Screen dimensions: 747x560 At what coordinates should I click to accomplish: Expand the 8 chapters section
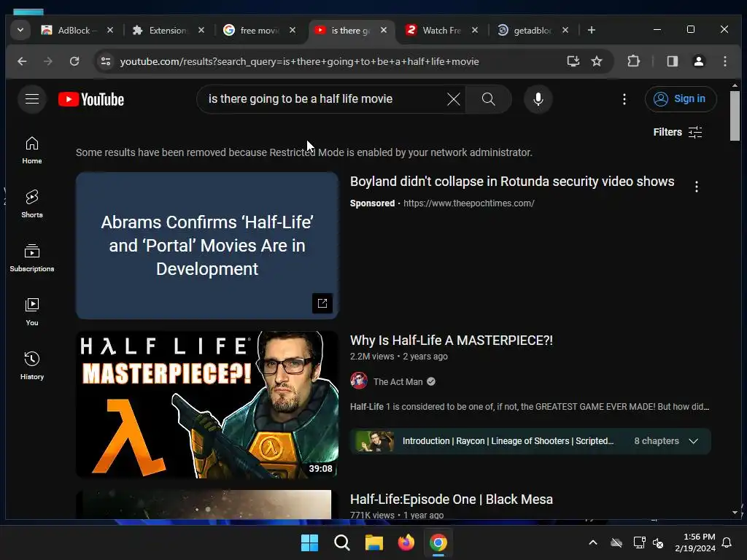694,441
